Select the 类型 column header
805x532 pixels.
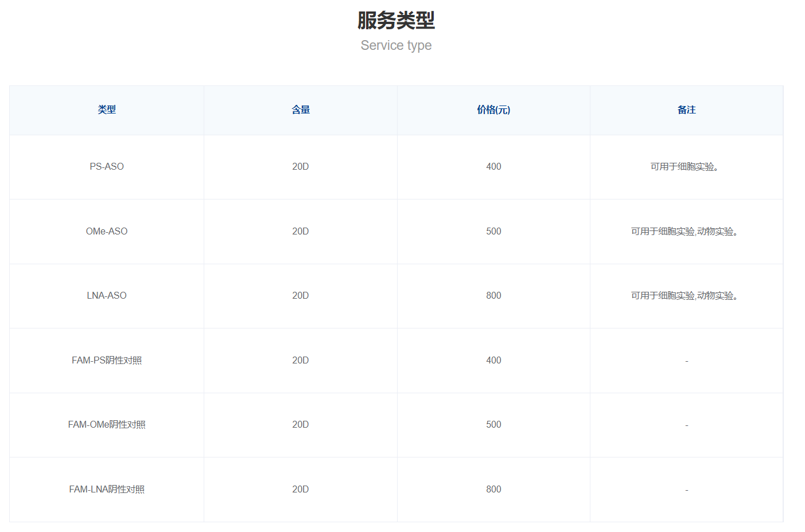[x=107, y=109]
